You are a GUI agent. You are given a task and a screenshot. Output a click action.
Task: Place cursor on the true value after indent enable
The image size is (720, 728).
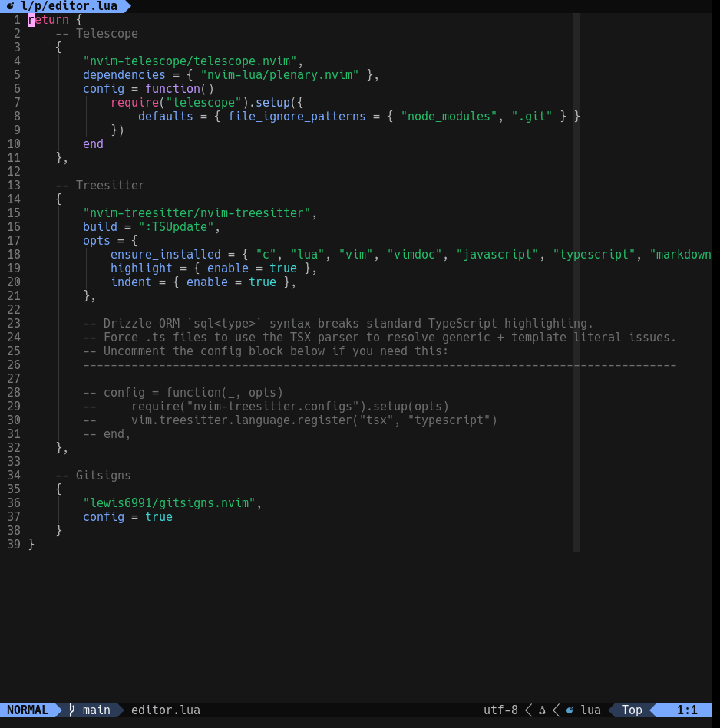[x=262, y=282]
